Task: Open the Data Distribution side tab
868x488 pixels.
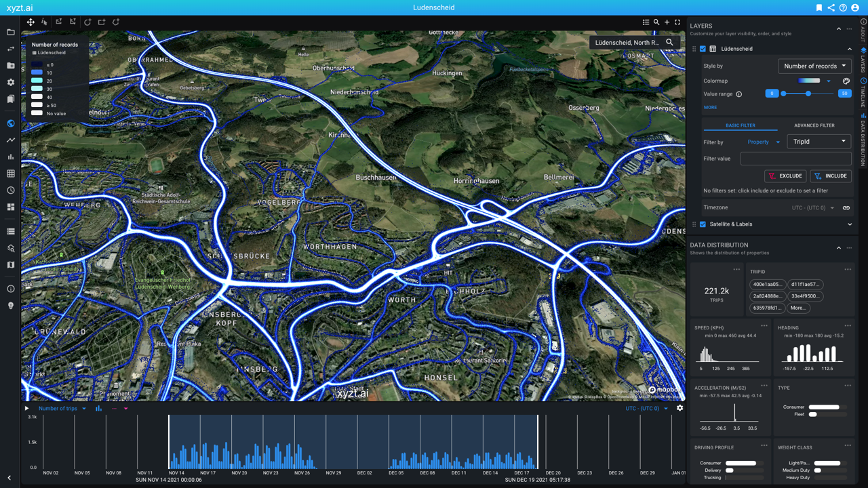Action: (863, 140)
